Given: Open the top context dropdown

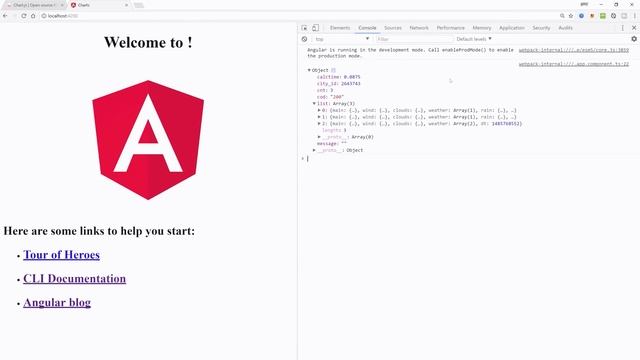Looking at the screenshot, I should [342, 39].
